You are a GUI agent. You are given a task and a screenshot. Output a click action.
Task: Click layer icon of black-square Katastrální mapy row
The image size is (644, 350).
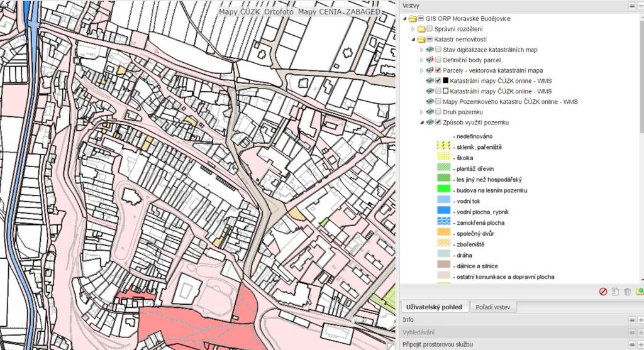pyautogui.click(x=430, y=81)
